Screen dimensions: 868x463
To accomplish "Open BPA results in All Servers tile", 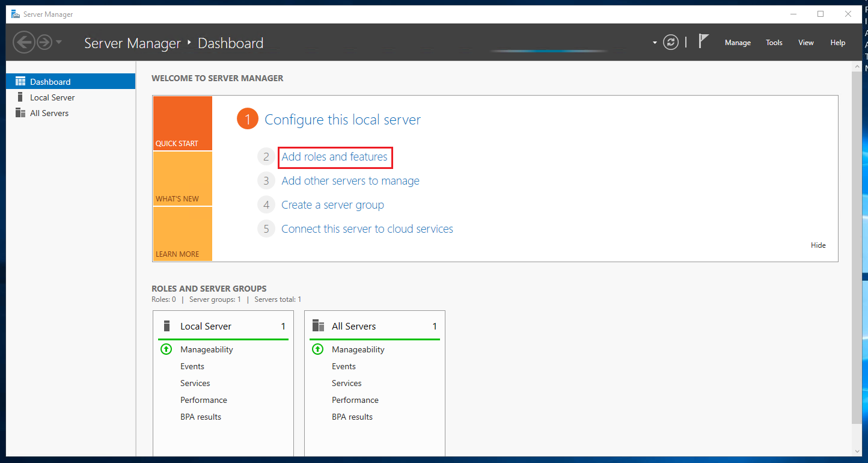I will tap(352, 417).
